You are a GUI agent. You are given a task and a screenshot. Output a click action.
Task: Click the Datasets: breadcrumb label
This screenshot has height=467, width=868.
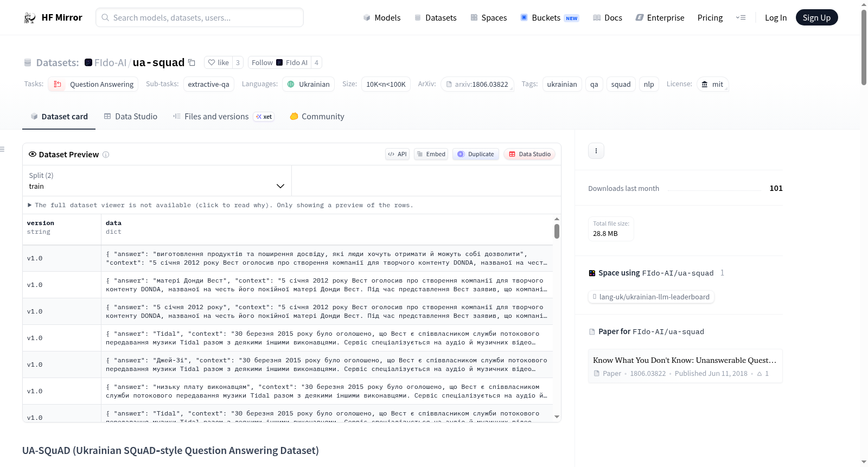pos(58,62)
